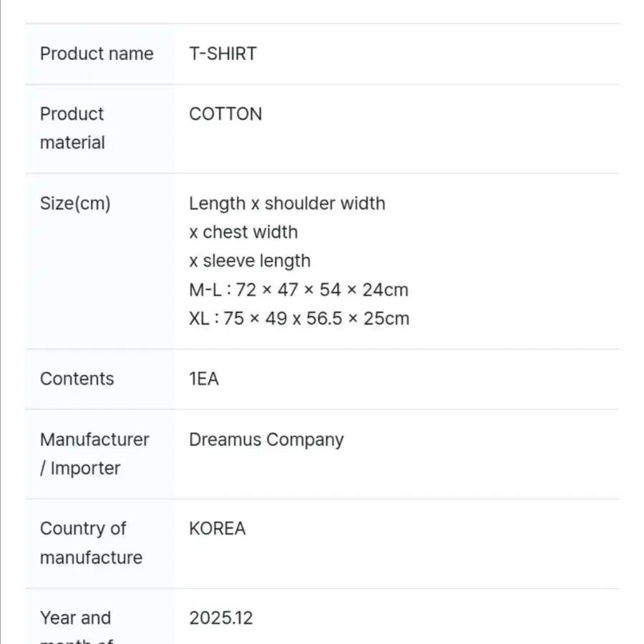Click the 'x sleeve length' text line

coord(250,260)
